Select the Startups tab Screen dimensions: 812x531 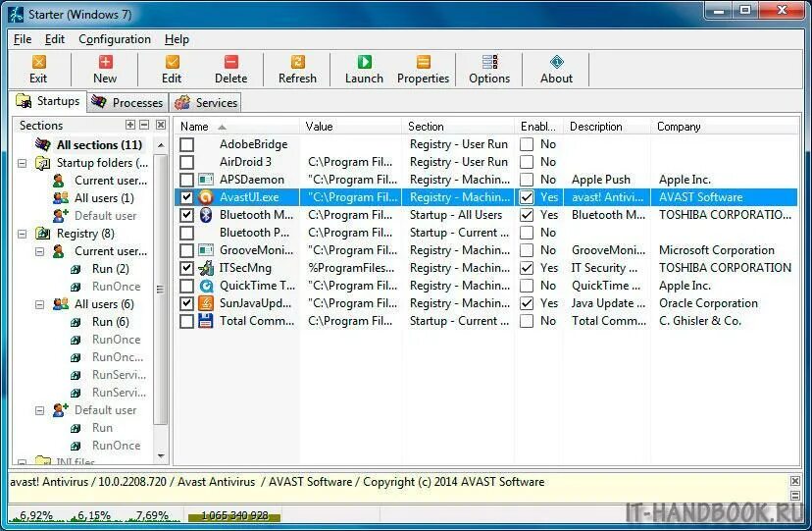(x=48, y=101)
